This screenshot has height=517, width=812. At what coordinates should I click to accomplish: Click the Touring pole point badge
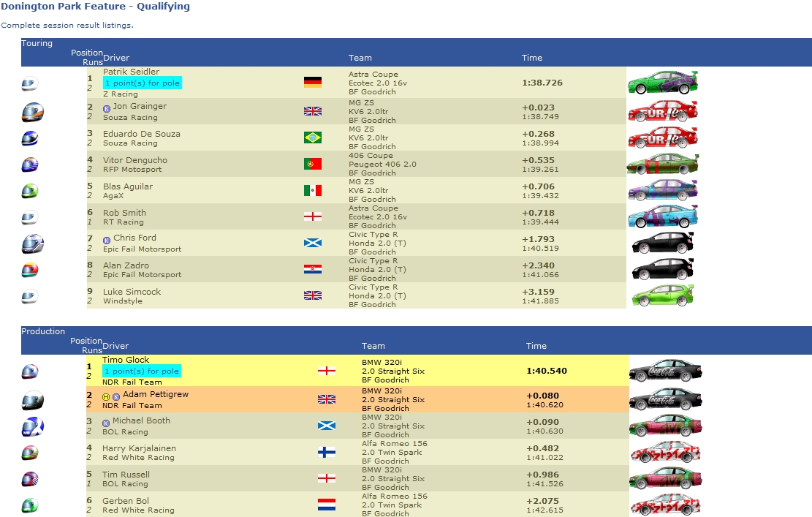click(x=143, y=83)
